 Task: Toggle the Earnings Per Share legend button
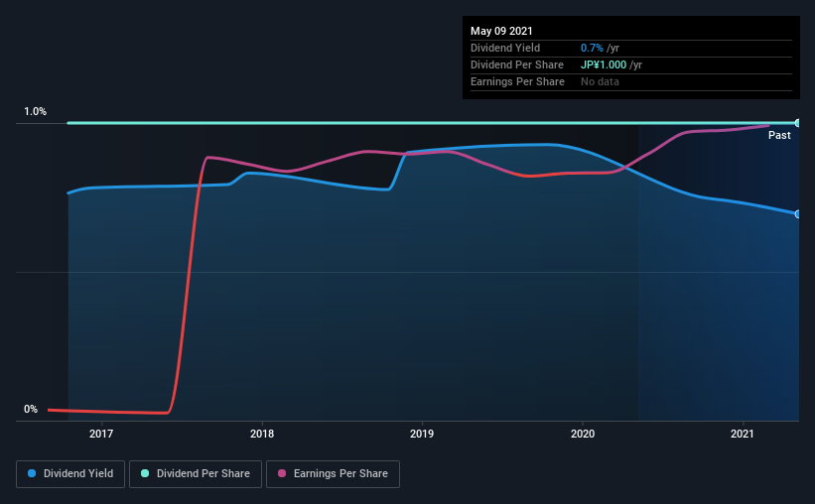(x=333, y=474)
